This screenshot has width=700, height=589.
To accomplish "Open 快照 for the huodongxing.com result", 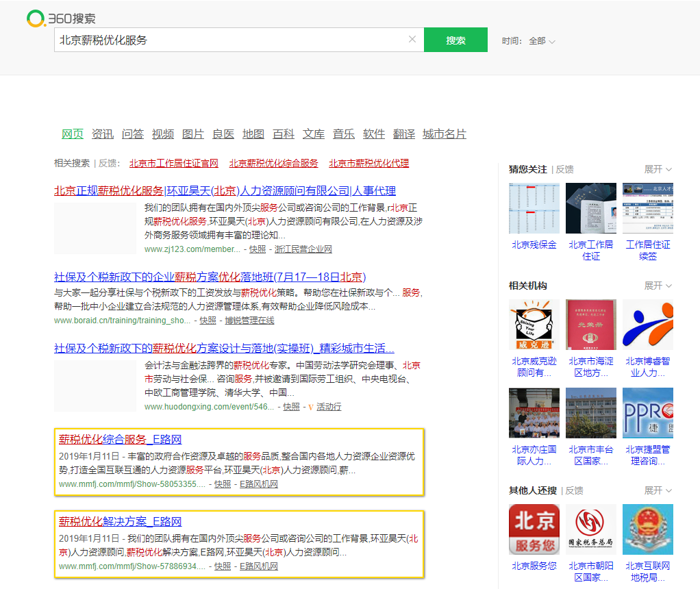I will pyautogui.click(x=292, y=407).
